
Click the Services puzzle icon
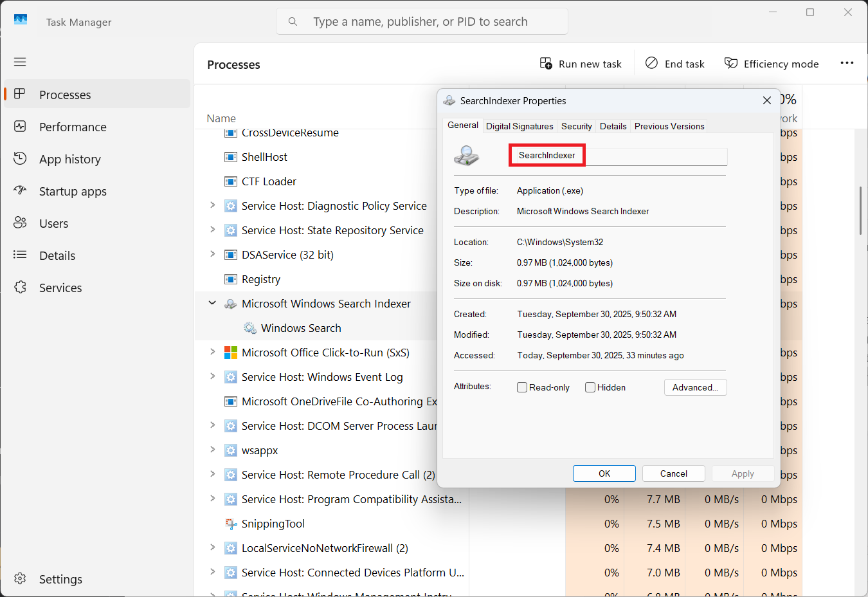point(20,288)
